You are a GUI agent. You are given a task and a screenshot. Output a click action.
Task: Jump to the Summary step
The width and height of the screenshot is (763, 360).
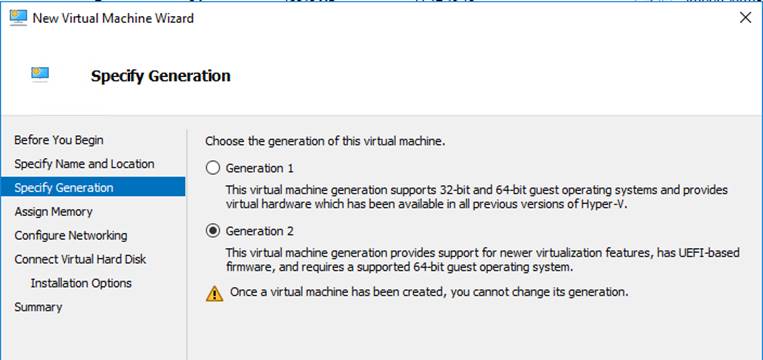(38, 307)
